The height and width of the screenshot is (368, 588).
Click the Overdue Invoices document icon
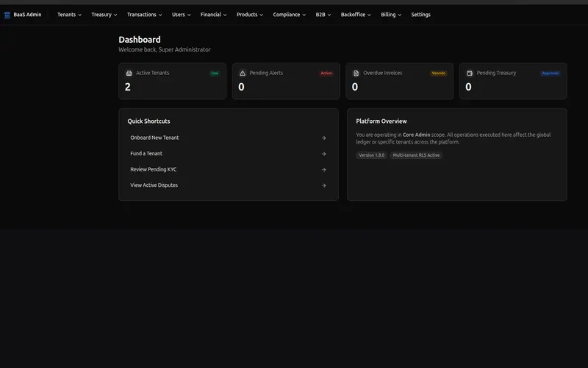point(356,73)
